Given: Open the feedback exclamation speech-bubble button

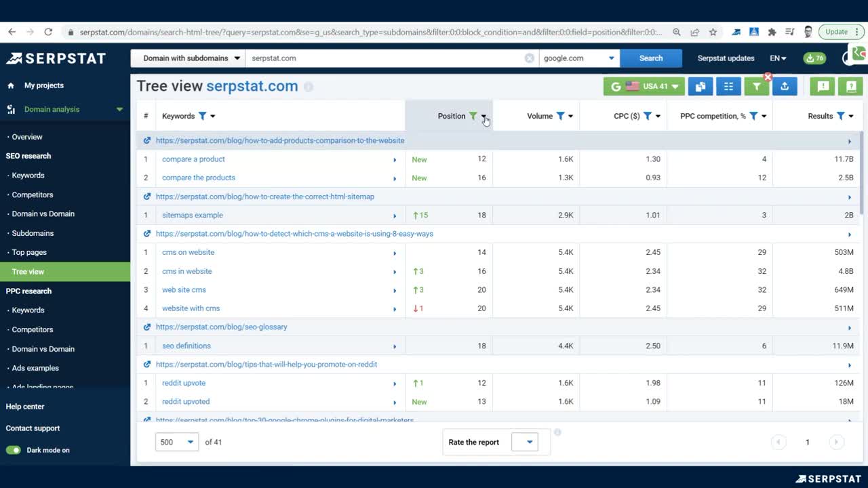Looking at the screenshot, I should click(x=823, y=86).
